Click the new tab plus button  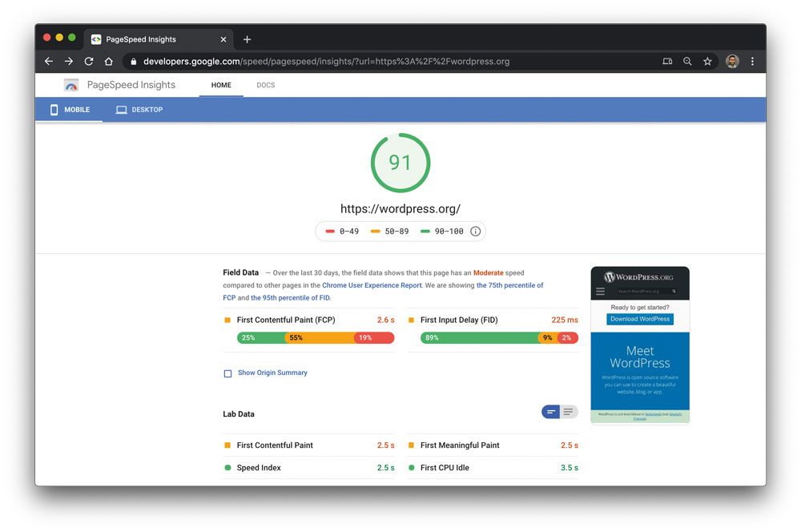click(247, 38)
